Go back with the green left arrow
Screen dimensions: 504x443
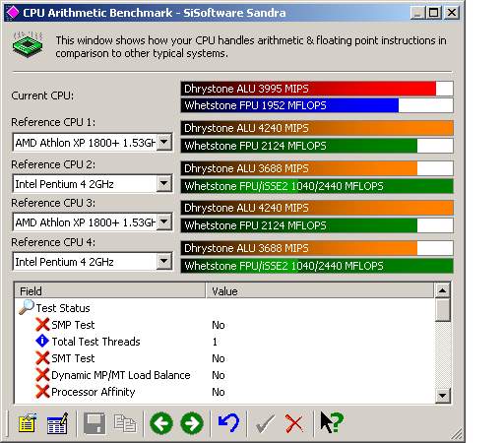tap(161, 423)
